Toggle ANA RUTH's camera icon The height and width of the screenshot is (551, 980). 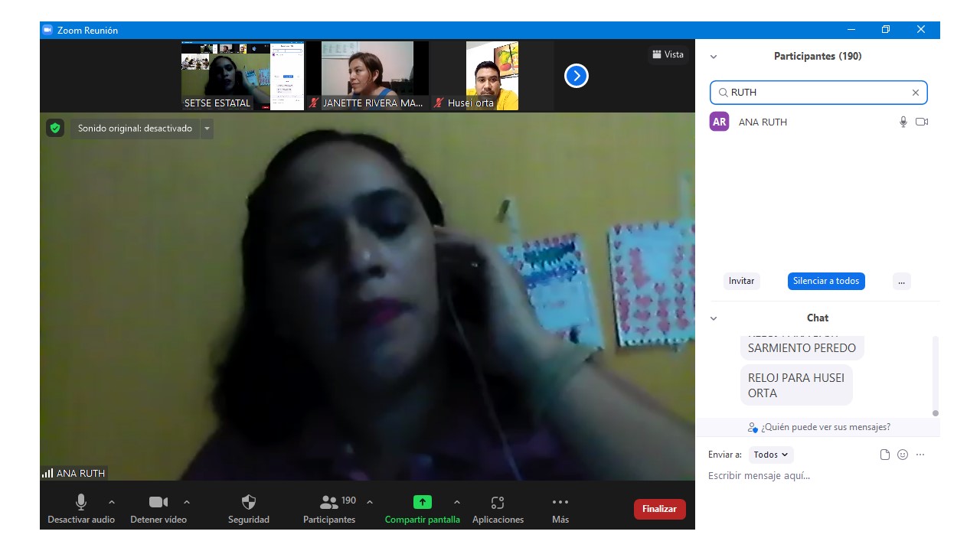tap(922, 122)
